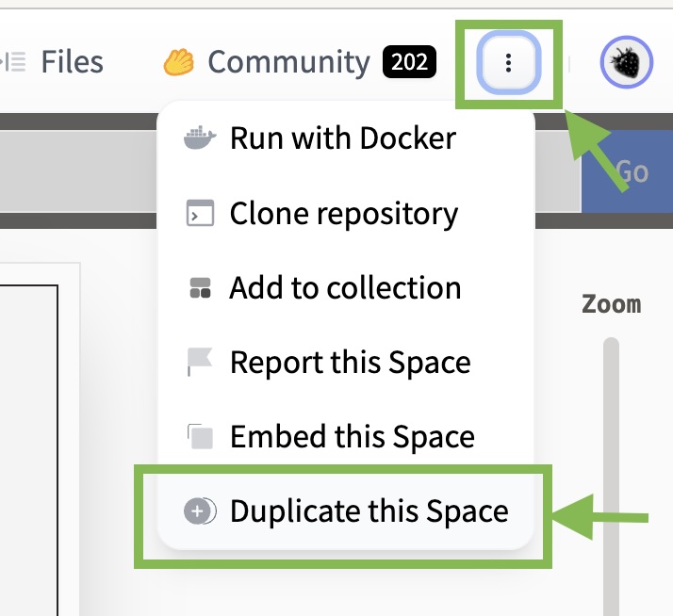
Task: Select Run with Docker
Action: pos(343,138)
